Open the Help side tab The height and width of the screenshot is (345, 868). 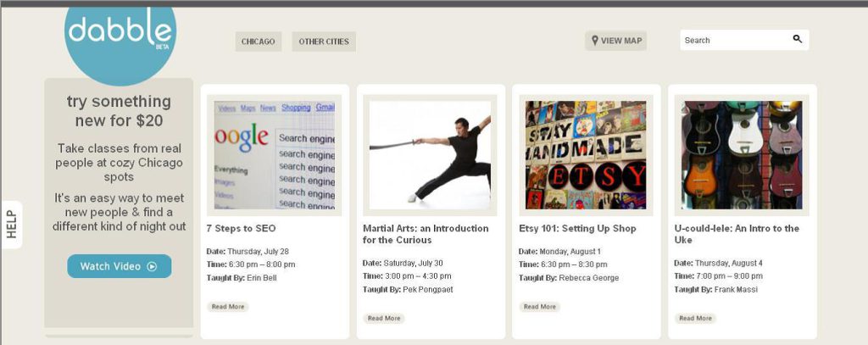[12, 225]
